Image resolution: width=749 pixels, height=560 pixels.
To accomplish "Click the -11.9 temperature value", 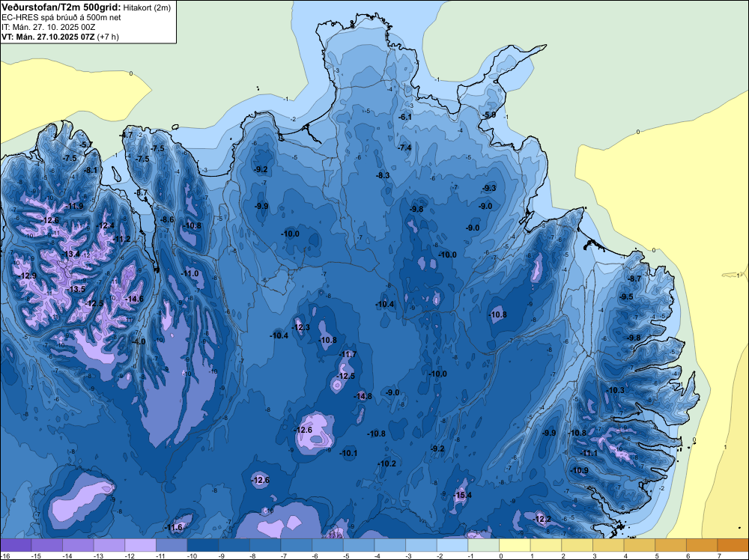I will point(74,206).
